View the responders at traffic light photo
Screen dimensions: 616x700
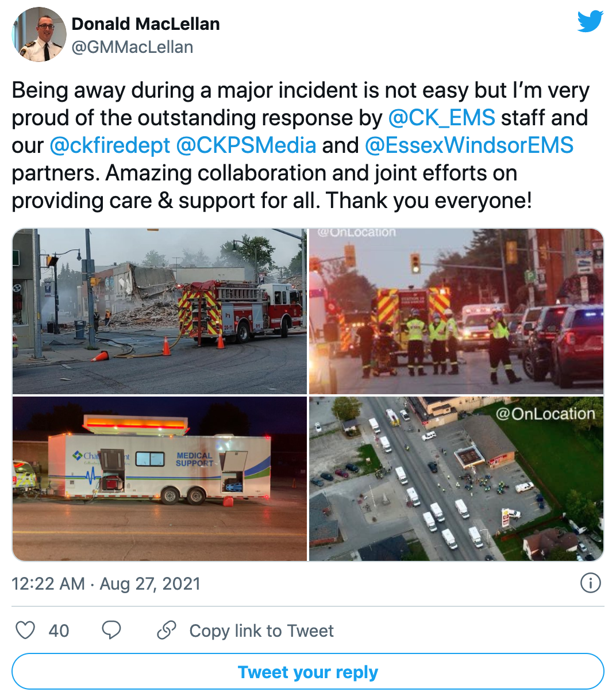(456, 311)
